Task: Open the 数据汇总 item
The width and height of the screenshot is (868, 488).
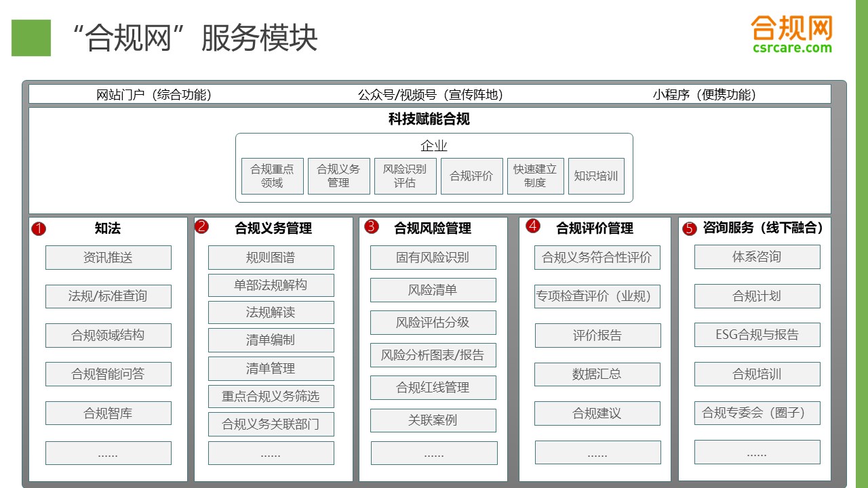Action: (x=597, y=374)
